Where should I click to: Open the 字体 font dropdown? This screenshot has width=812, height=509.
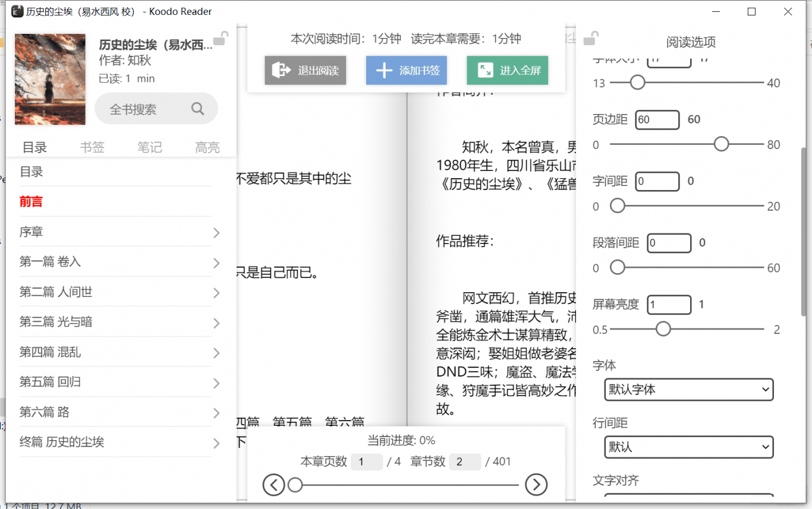pyautogui.click(x=688, y=390)
